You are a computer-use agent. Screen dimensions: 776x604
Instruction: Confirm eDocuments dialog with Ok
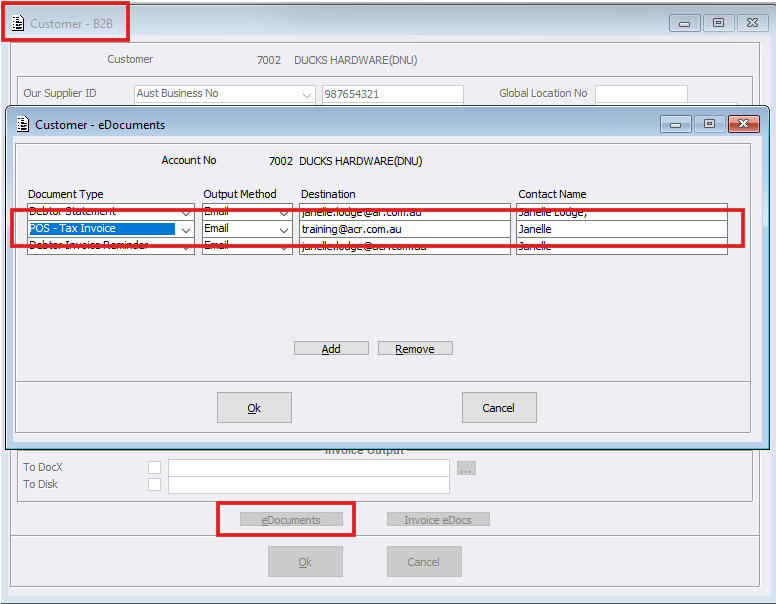pyautogui.click(x=254, y=407)
